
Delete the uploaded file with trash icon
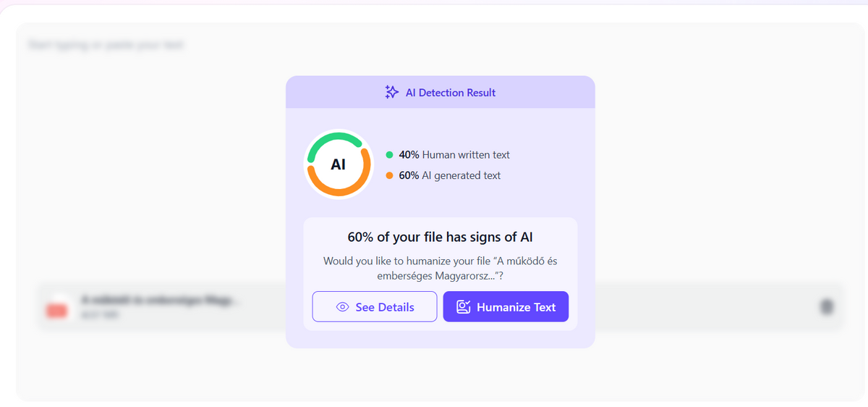[x=826, y=307]
